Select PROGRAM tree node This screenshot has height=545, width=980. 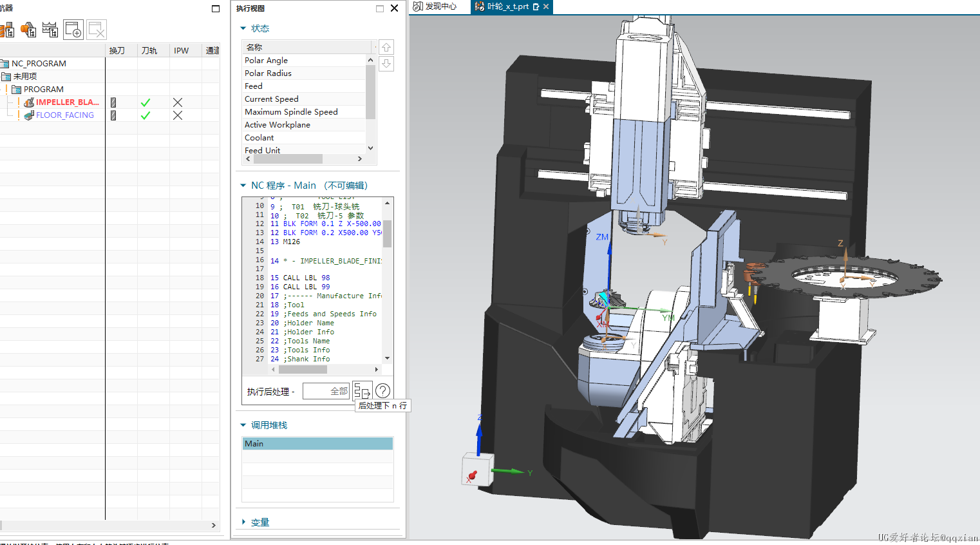click(44, 90)
